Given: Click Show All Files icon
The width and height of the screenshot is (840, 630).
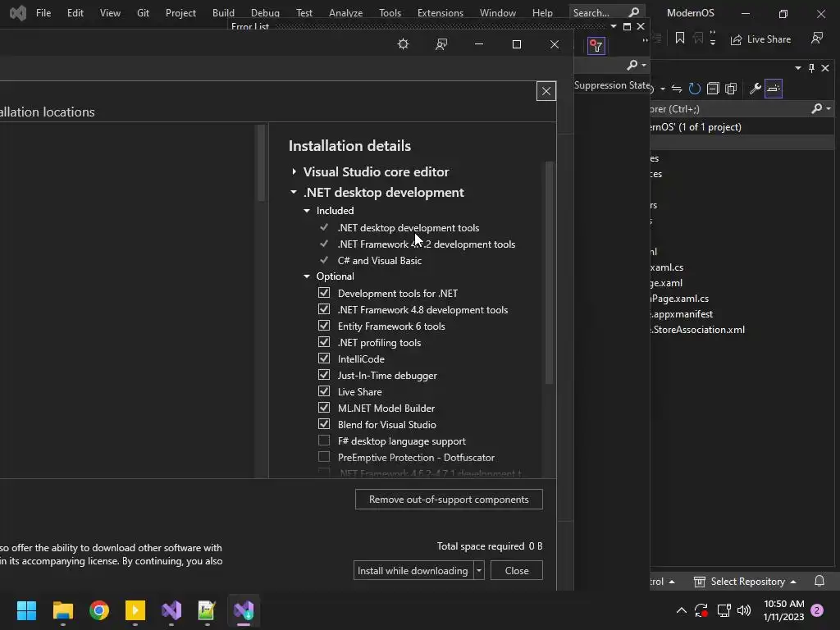Looking at the screenshot, I should click(731, 89).
